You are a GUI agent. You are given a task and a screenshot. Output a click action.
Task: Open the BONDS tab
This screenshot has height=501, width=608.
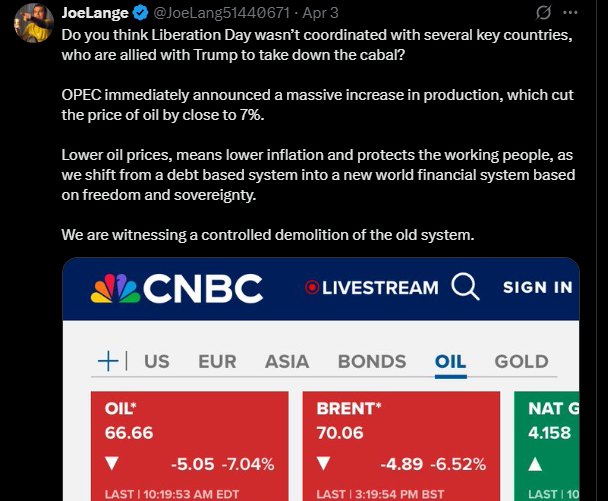tap(372, 362)
